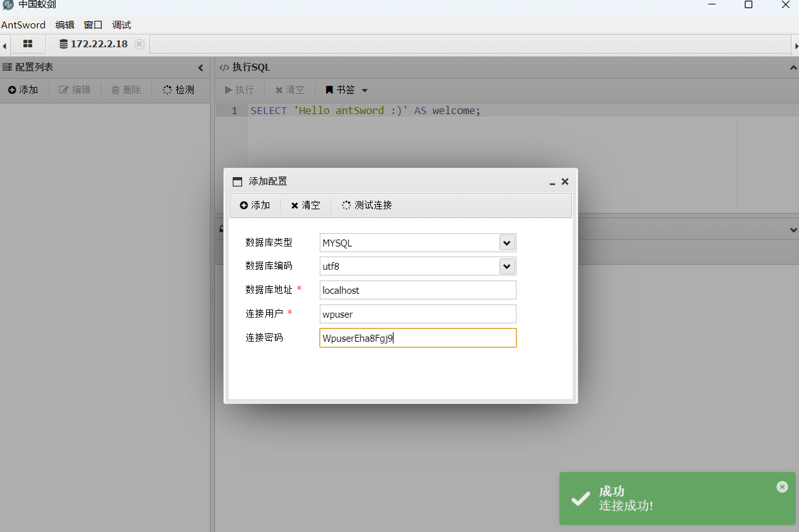Click the AntSword app icon in title bar
This screenshot has height=532, width=799.
[x=8, y=5]
